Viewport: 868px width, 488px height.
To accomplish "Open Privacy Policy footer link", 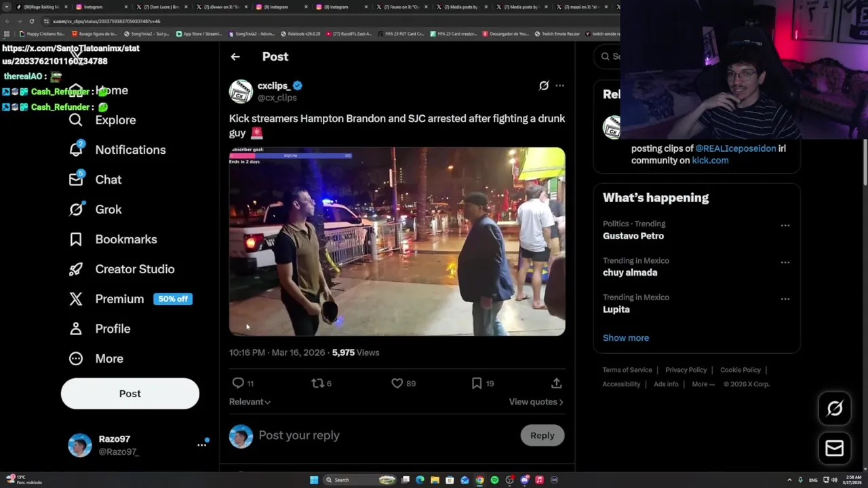I will 686,370.
